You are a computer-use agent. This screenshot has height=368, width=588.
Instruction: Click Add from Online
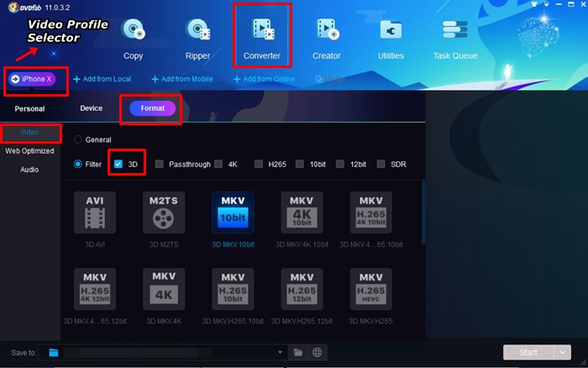click(264, 79)
